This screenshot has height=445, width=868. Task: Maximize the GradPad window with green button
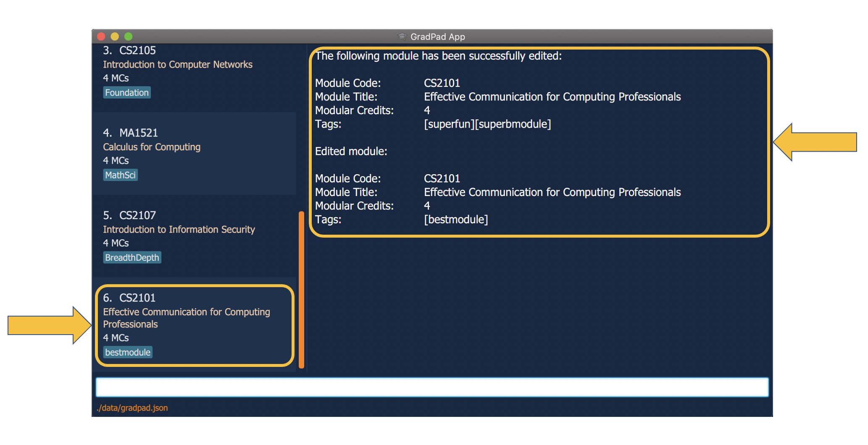point(129,37)
